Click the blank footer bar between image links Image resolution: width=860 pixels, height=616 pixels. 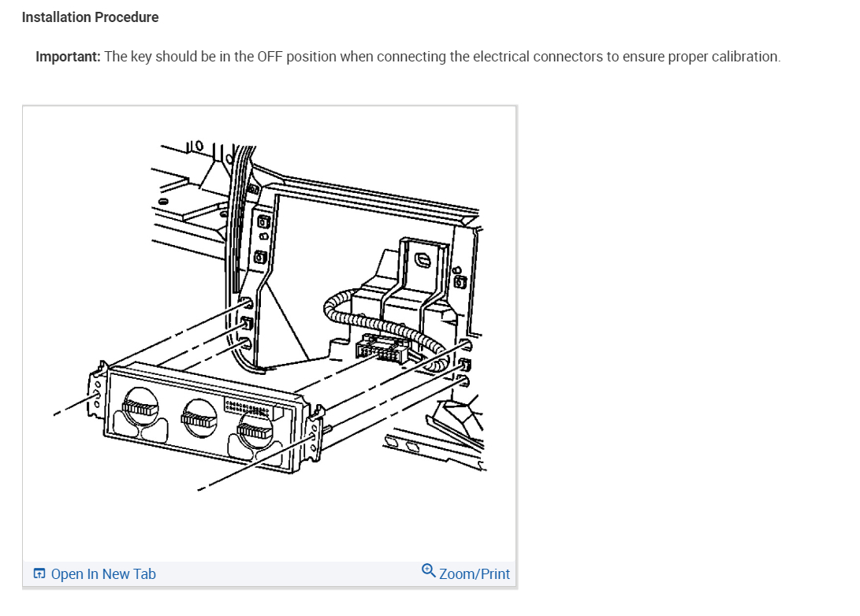coord(289,573)
